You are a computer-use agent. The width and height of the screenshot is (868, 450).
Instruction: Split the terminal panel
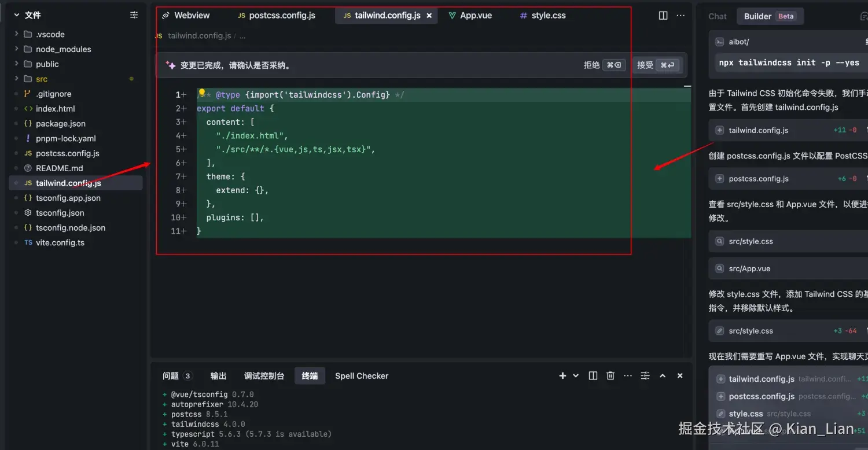(x=593, y=376)
